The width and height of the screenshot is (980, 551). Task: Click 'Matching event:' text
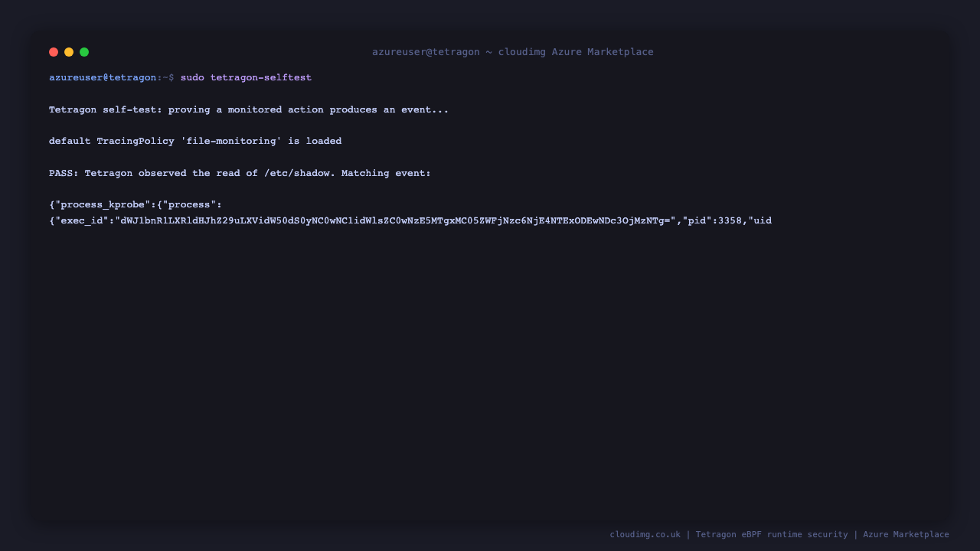click(x=386, y=174)
